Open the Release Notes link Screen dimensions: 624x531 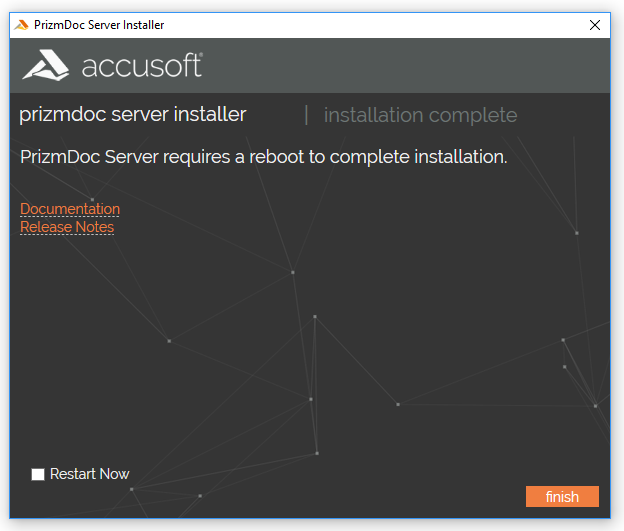67,227
